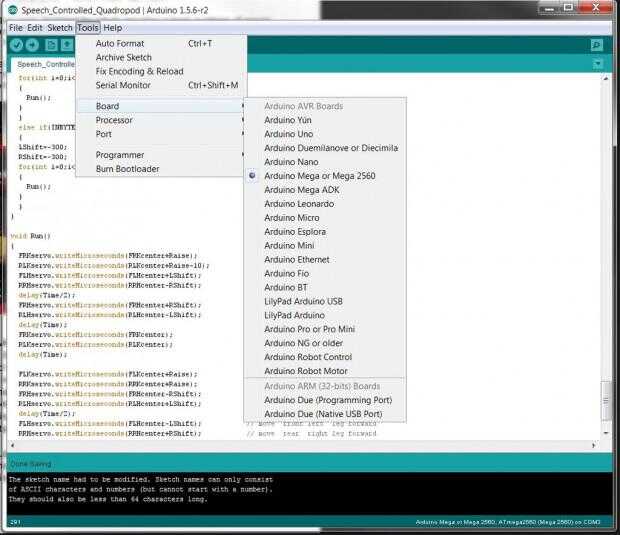Click the New sketch toolbar icon

click(x=51, y=45)
